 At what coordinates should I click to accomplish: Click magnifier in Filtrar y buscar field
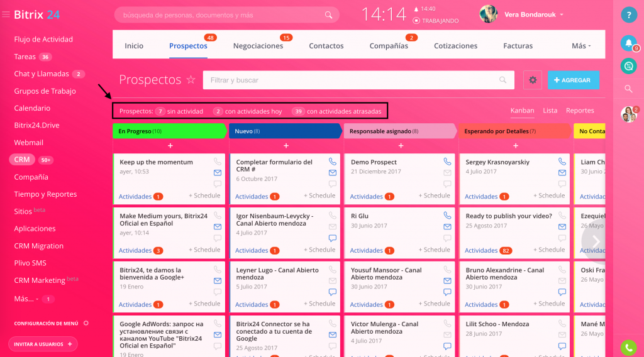(502, 80)
